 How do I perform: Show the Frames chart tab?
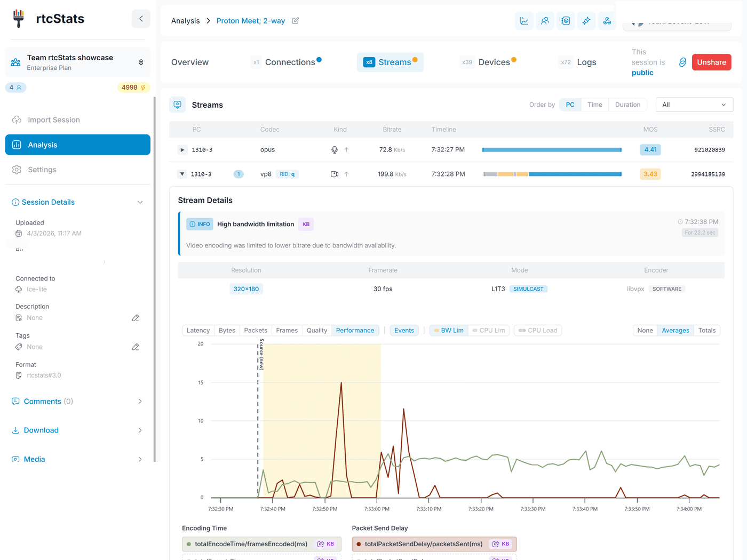(287, 331)
